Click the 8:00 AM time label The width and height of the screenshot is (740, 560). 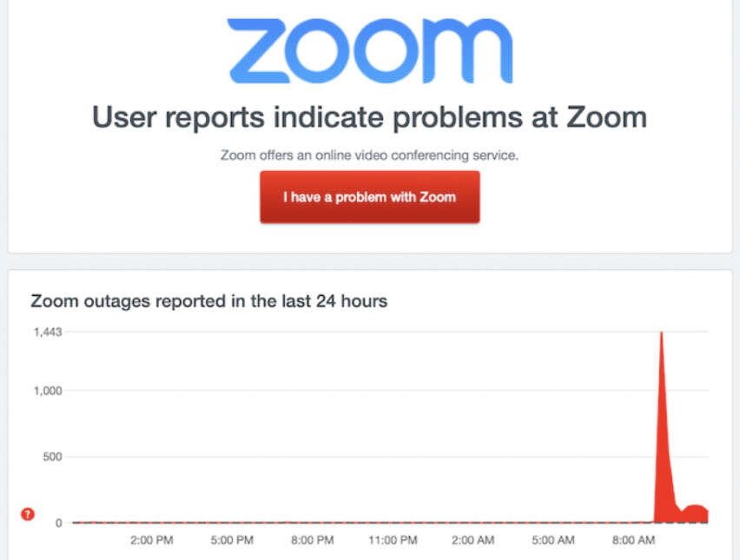(634, 541)
